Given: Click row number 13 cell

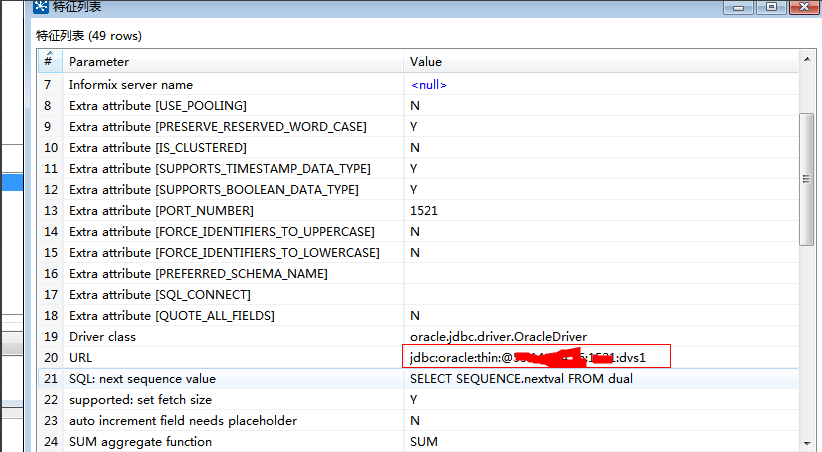Looking at the screenshot, I should (x=50, y=210).
